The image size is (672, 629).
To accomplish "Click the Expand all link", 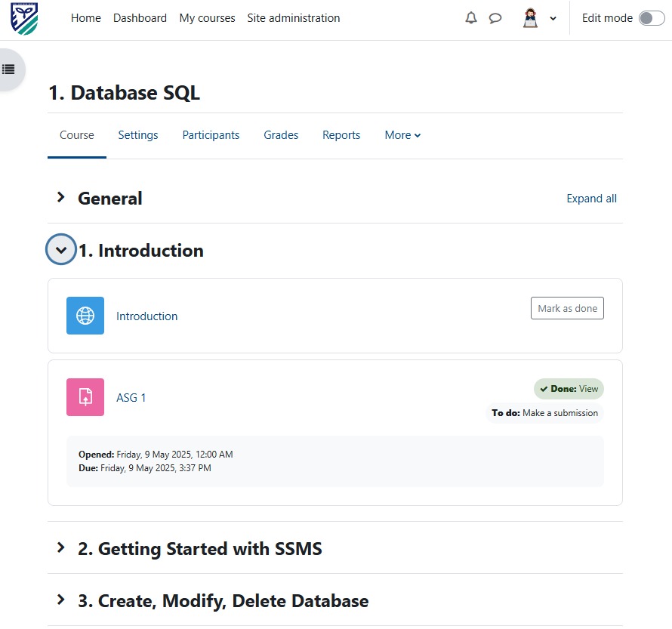I will tap(591, 198).
